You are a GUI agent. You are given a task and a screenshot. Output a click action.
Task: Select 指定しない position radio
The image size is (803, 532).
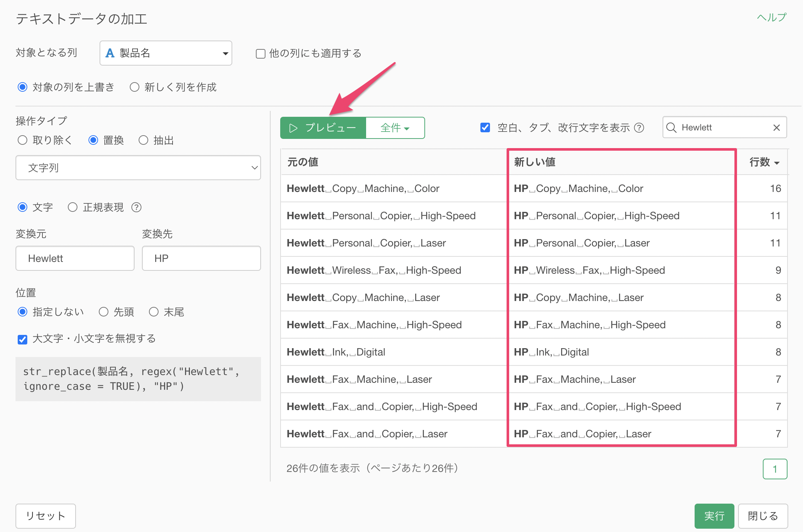pyautogui.click(x=22, y=312)
